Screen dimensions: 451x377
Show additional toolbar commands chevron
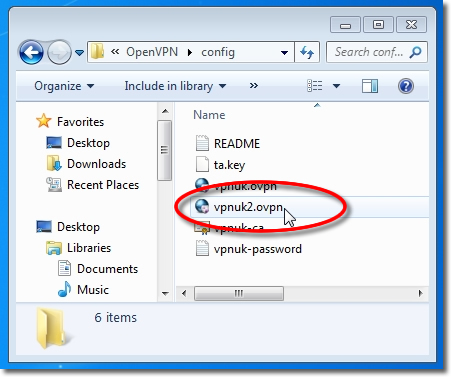[254, 86]
